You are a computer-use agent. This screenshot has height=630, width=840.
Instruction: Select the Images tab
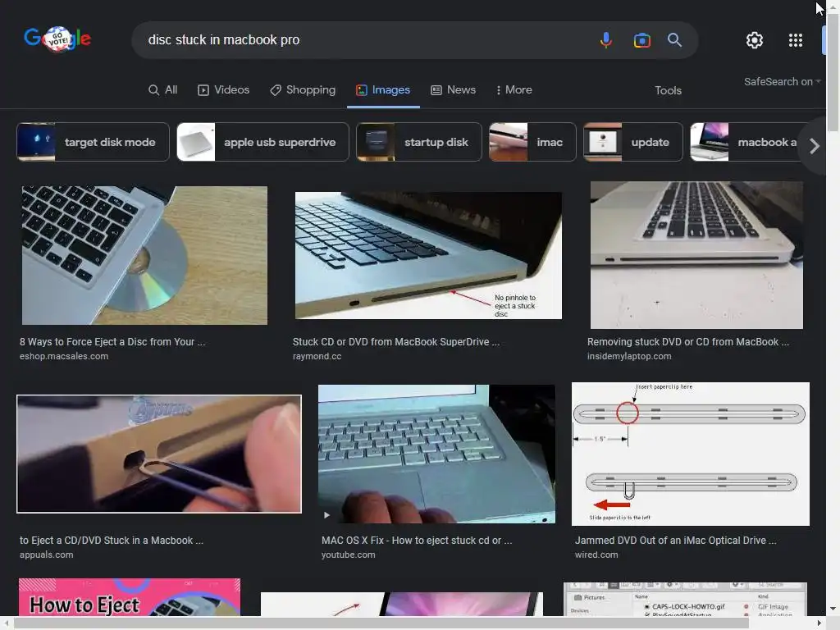(383, 90)
